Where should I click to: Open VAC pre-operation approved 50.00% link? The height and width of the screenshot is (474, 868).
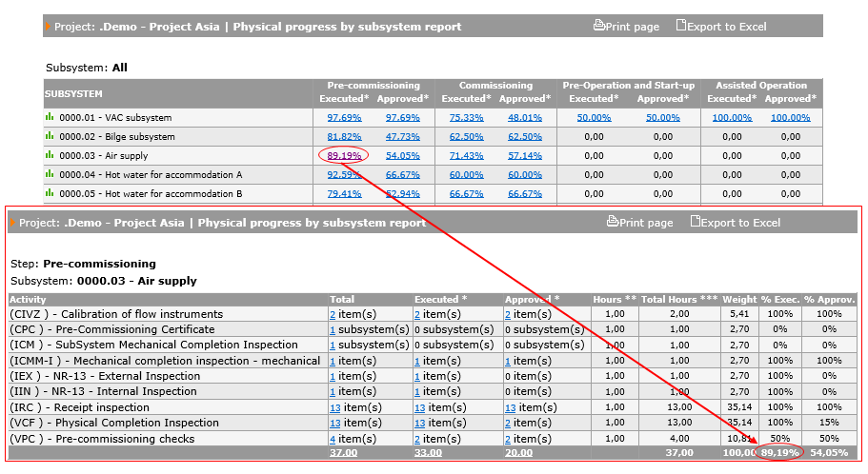(x=662, y=118)
